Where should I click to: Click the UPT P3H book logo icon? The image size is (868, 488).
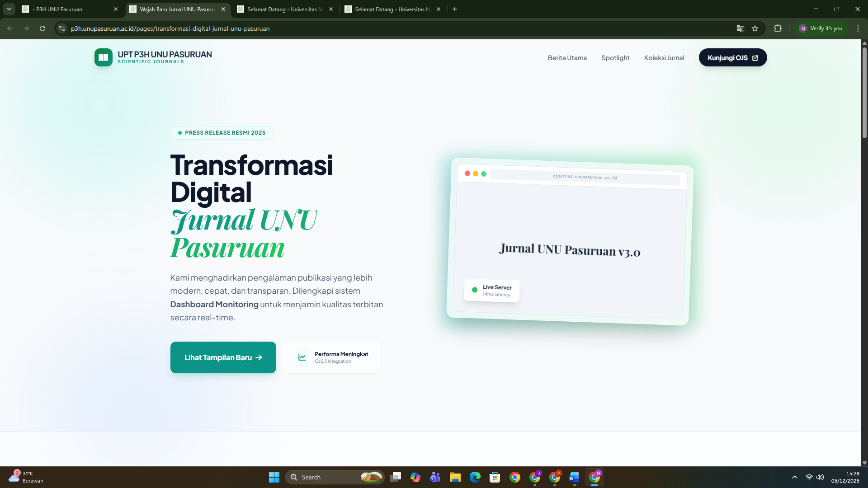[x=103, y=57]
